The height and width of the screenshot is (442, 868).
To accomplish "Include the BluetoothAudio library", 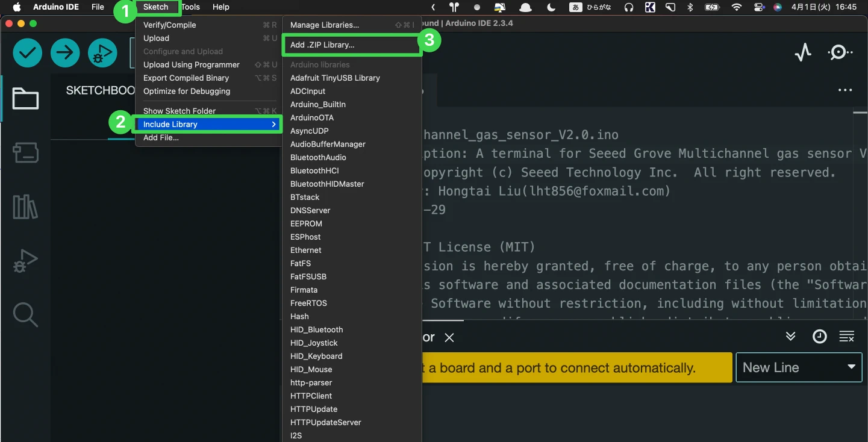I will tap(352, 157).
